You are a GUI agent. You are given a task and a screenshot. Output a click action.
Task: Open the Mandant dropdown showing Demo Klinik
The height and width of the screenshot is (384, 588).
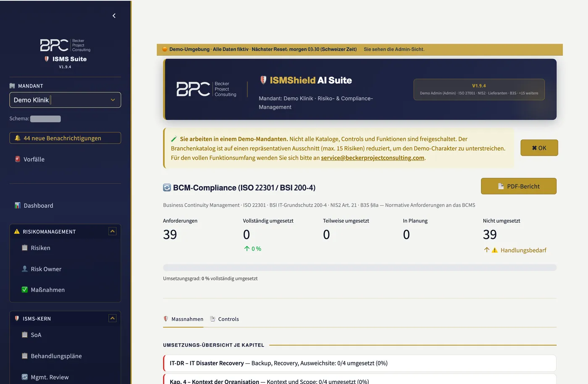65,100
